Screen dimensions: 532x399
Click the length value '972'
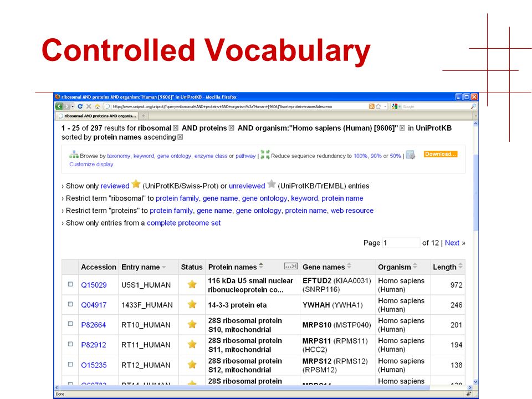coord(456,285)
